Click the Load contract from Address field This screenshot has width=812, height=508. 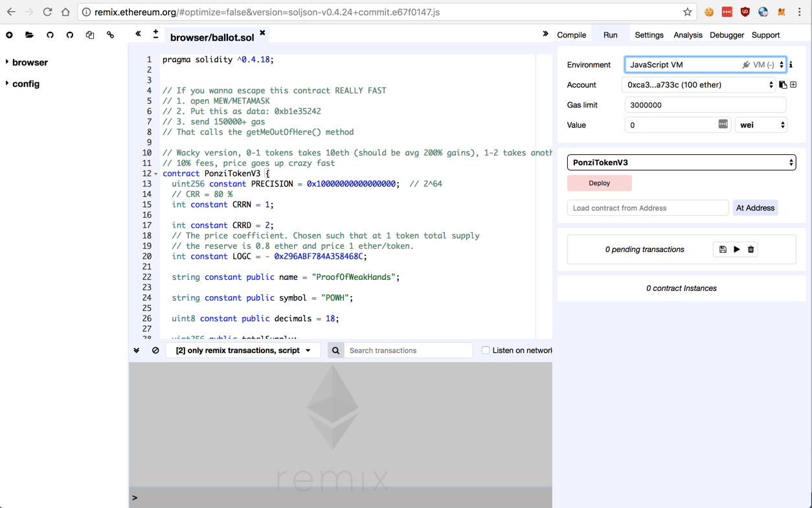(648, 208)
